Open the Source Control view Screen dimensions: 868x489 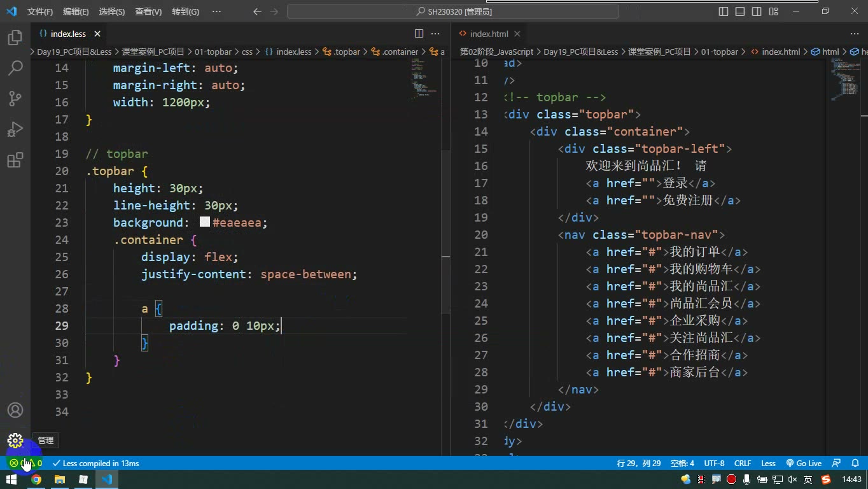pos(15,98)
